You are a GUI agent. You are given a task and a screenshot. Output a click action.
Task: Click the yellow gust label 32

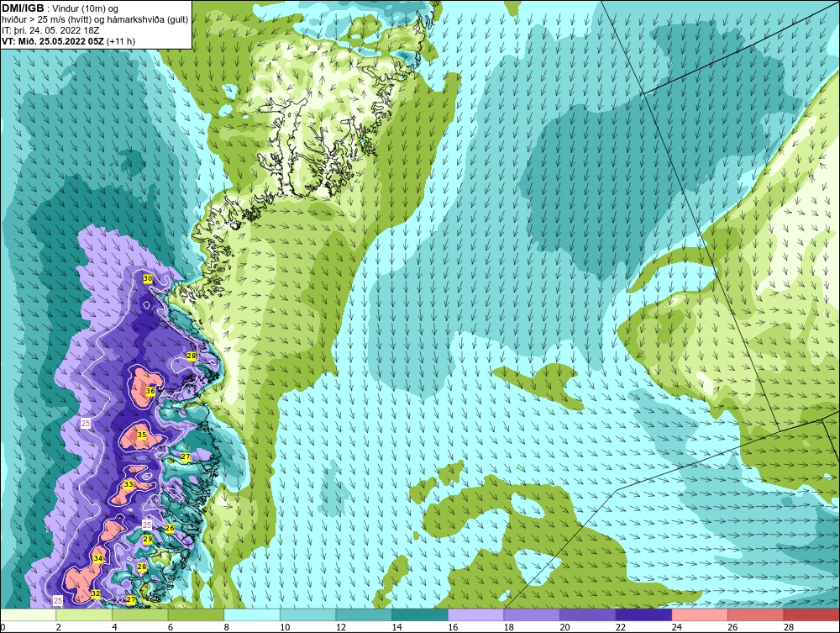[96, 593]
